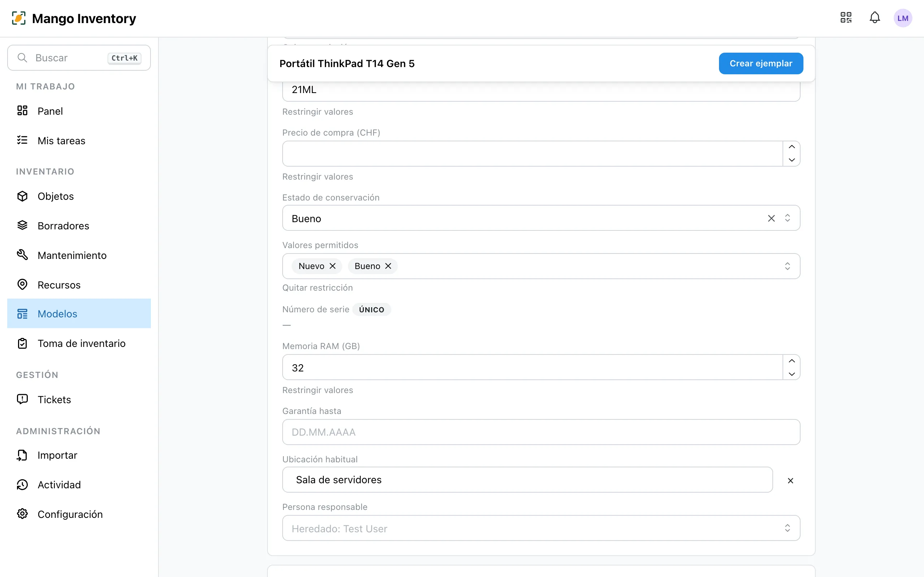Decrease the Precio de compra value
Viewport: 924px width, 577px height.
(792, 160)
